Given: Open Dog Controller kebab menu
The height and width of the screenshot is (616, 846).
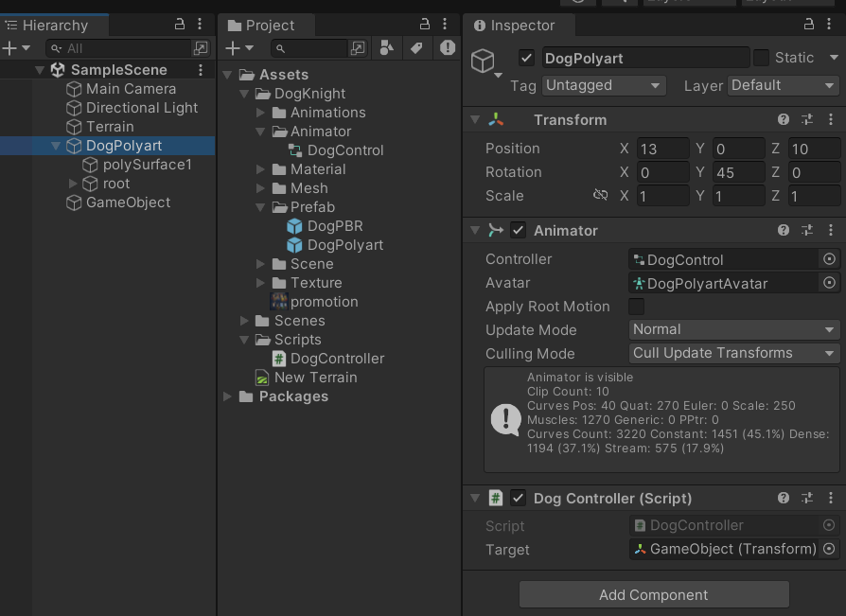Looking at the screenshot, I should click(x=830, y=498).
